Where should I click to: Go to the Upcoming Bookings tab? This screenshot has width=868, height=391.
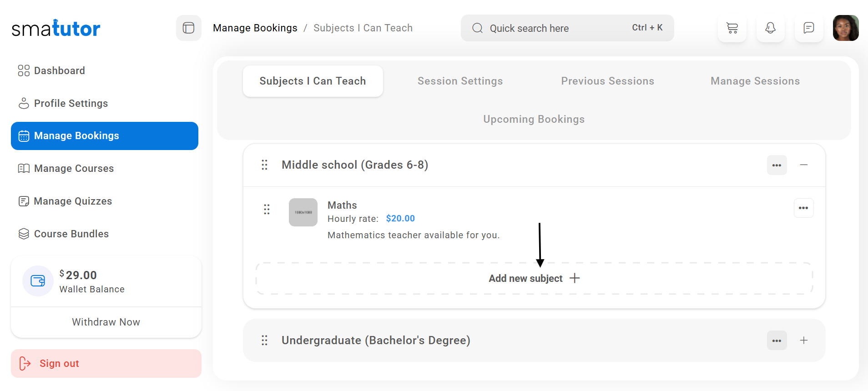[x=534, y=119]
